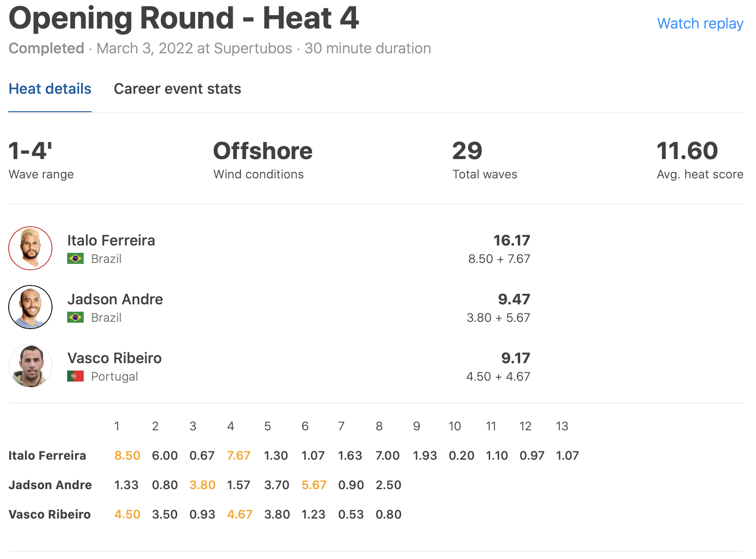Click wave number 13 column header
The width and height of the screenshot is (756, 559).
562,426
